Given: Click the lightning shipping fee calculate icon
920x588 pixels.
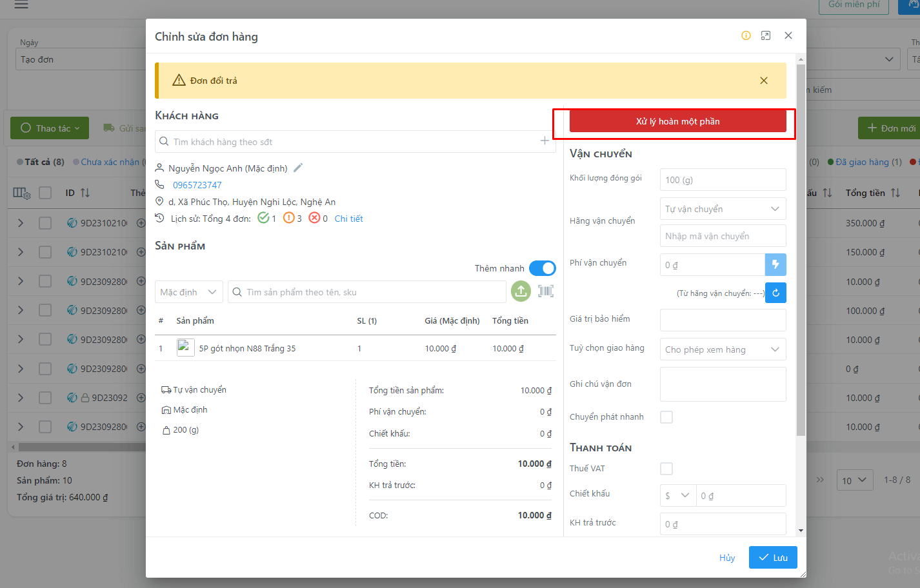Looking at the screenshot, I should [775, 264].
